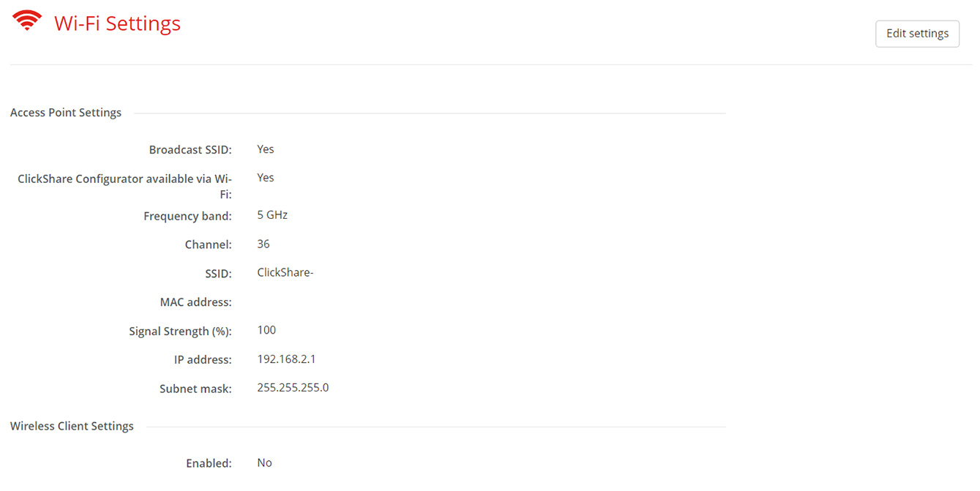Select the Wi-Fi Settings page title
The height and width of the screenshot is (491, 980).
pyautogui.click(x=117, y=23)
